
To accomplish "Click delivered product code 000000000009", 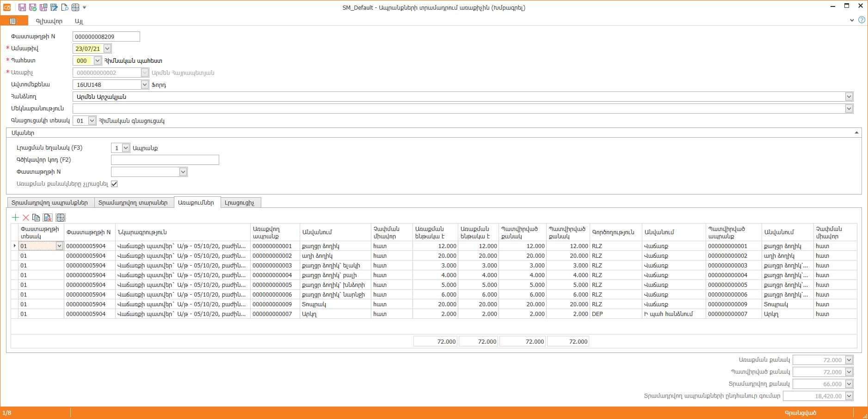I will point(275,304).
